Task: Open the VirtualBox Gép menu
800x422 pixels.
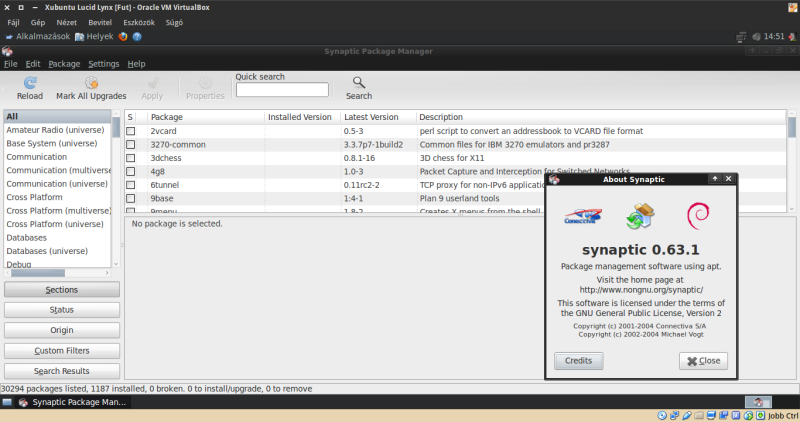Action: pos(38,22)
